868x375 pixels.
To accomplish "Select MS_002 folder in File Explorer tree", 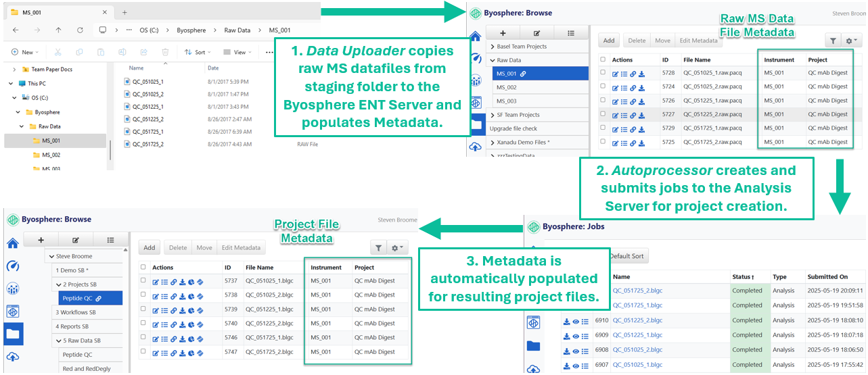I will click(51, 155).
